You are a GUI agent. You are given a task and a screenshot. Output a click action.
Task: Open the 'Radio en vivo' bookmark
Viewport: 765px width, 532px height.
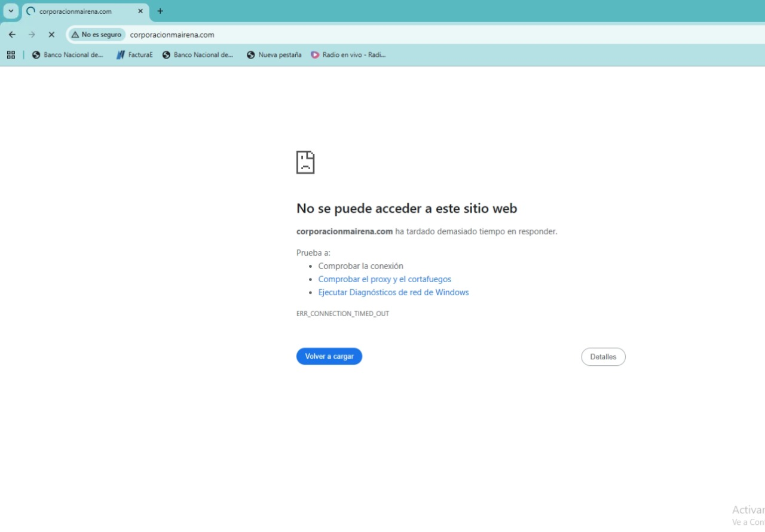click(348, 55)
